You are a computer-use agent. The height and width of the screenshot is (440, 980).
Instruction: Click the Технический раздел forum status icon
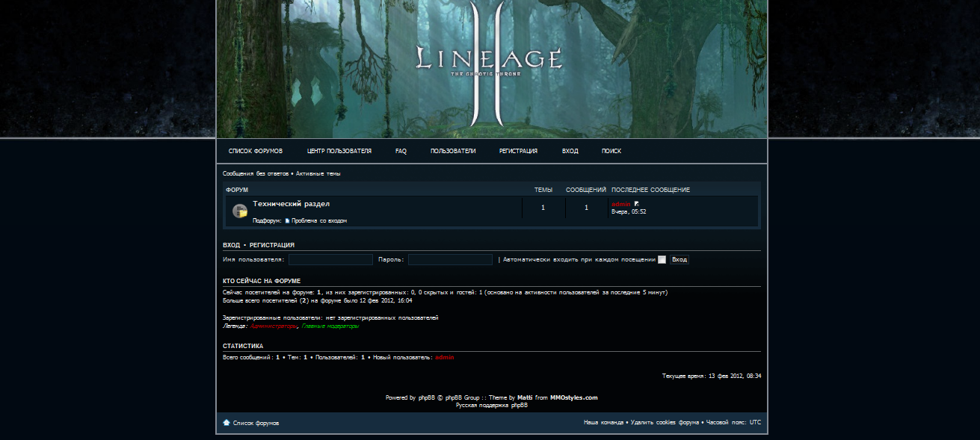[x=240, y=211]
